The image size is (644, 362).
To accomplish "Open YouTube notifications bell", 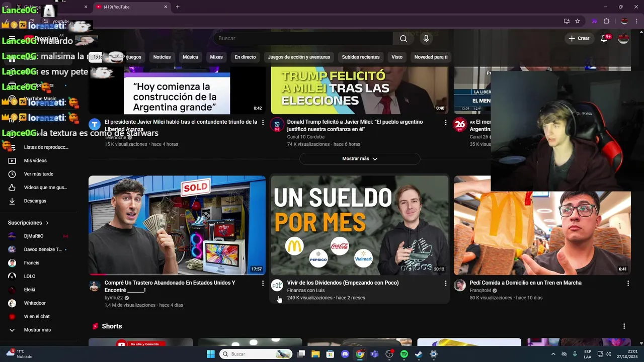I will tap(605, 39).
